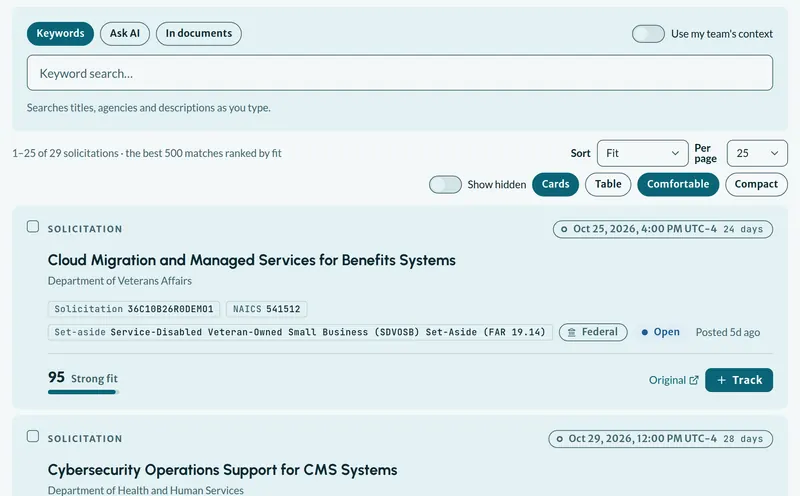Open the Sort dropdown set to Fit
The width and height of the screenshot is (800, 496).
[x=643, y=153]
